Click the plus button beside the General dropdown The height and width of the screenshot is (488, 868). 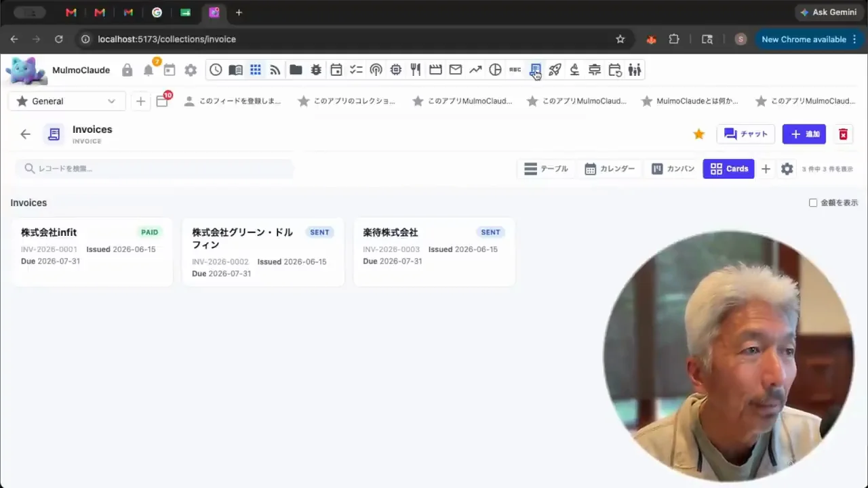pos(140,101)
